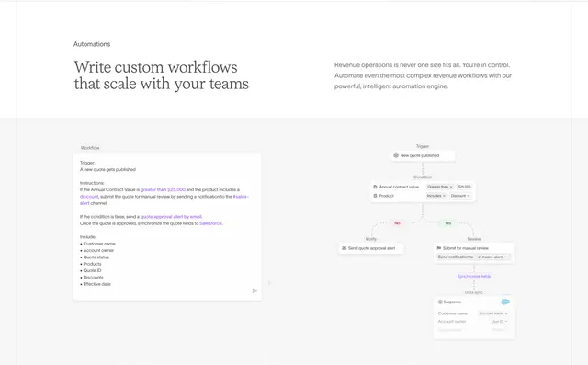Click the Account owner bullet in the Include list
This screenshot has height=365, width=588.
pos(97,251)
